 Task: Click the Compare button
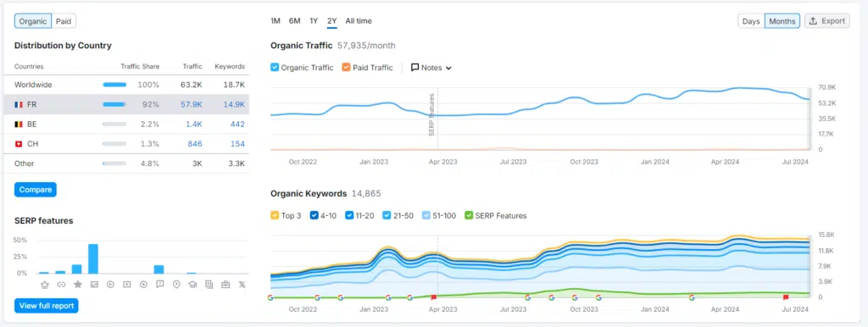pyautogui.click(x=36, y=190)
